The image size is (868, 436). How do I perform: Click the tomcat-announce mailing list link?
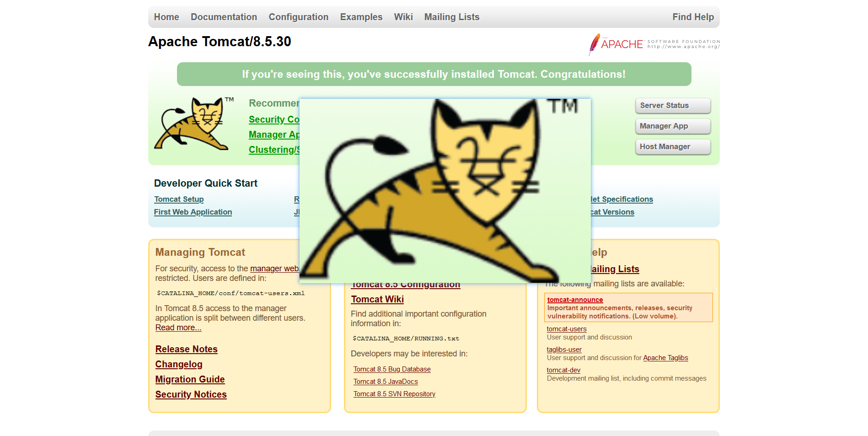point(575,300)
